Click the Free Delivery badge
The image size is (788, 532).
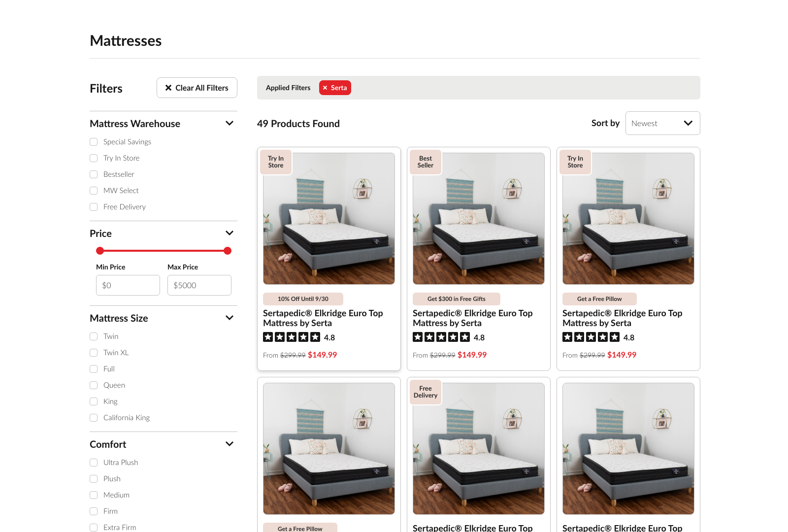pos(426,392)
